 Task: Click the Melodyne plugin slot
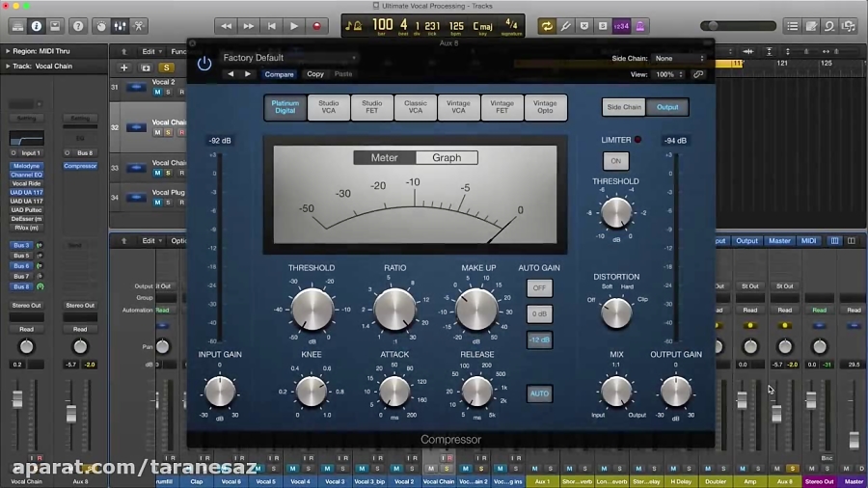(x=26, y=166)
